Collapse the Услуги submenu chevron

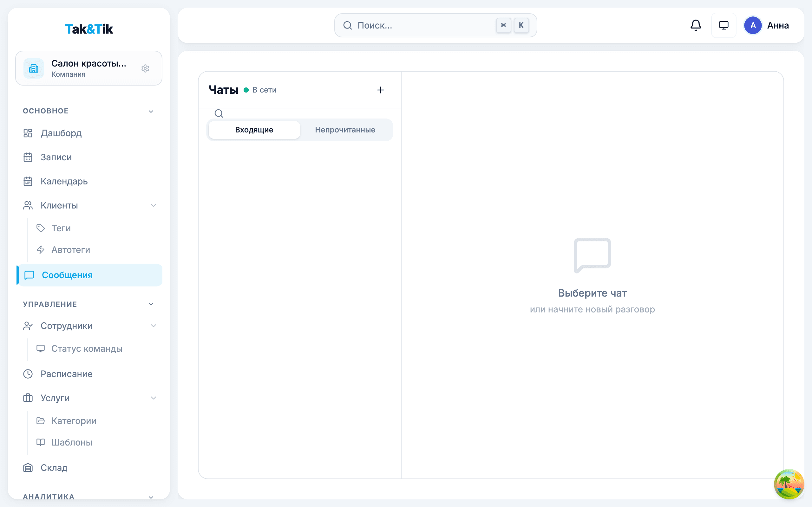tap(153, 398)
